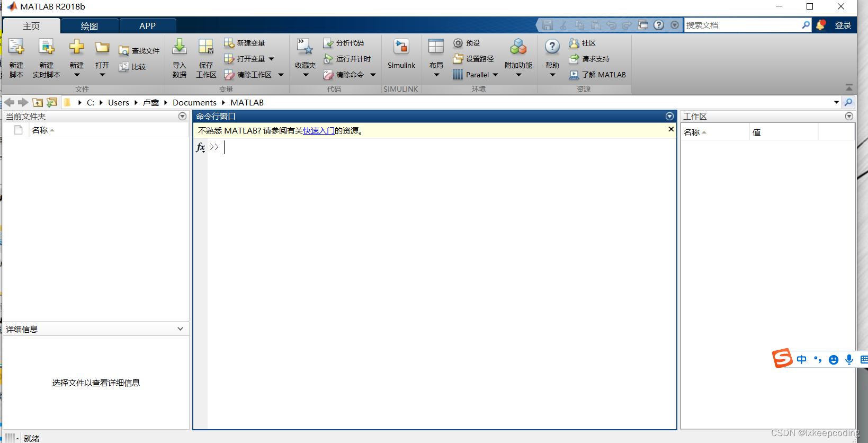Screen dimensions: 868x443
Task: Switch to the APP tab
Action: coord(148,26)
